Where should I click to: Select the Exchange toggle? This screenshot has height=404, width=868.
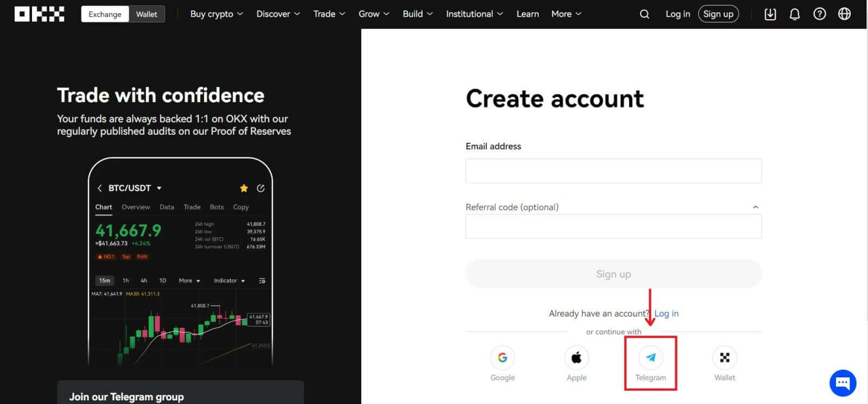pos(105,14)
